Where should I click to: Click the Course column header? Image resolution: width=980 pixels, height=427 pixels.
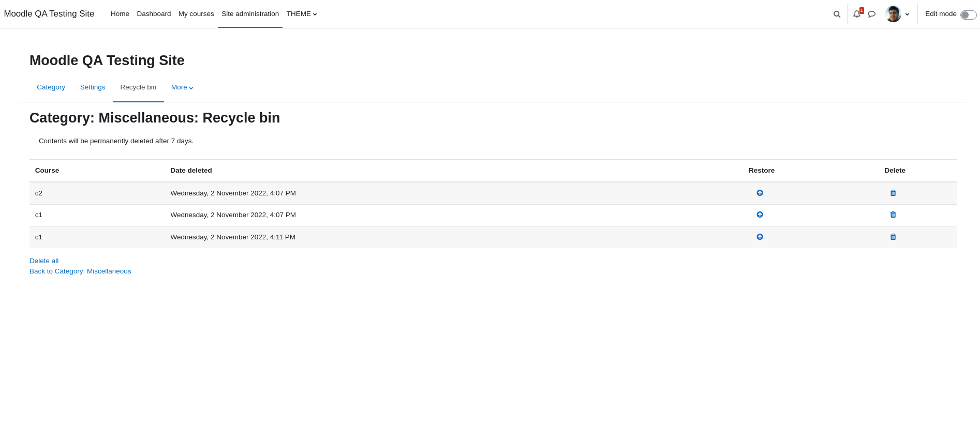pyautogui.click(x=47, y=171)
